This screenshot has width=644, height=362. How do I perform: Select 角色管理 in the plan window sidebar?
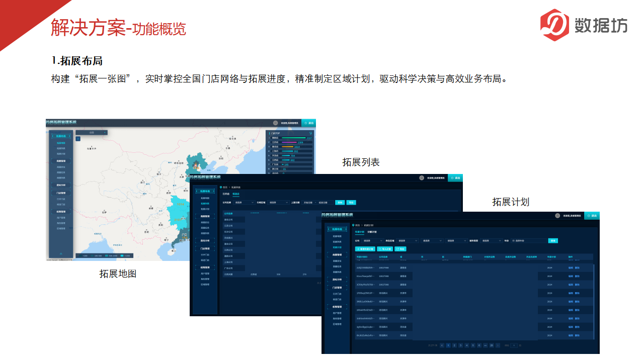point(337,318)
